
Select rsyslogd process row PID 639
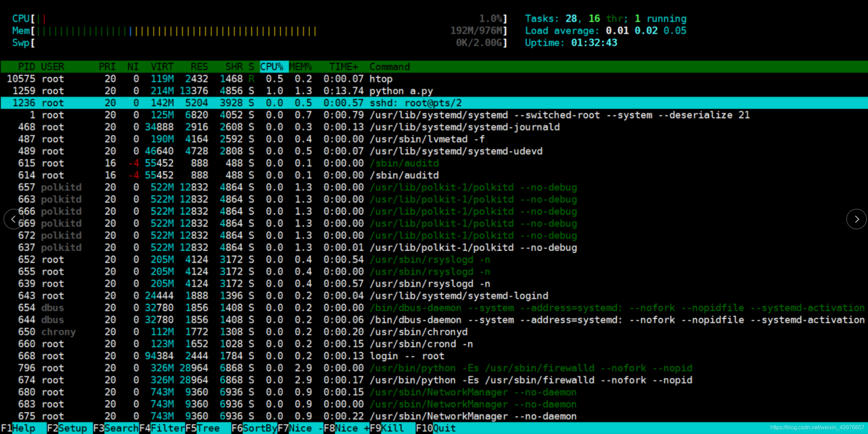(x=434, y=284)
